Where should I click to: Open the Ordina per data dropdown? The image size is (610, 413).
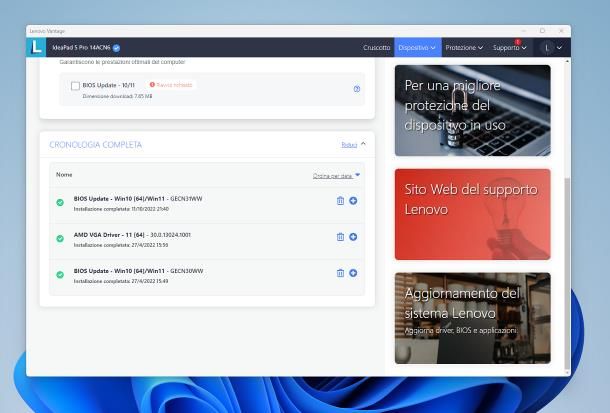pos(336,176)
